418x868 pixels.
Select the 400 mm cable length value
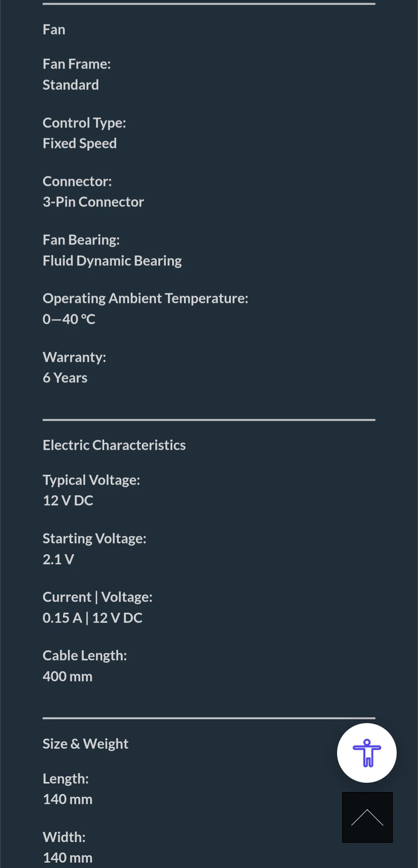pos(67,677)
